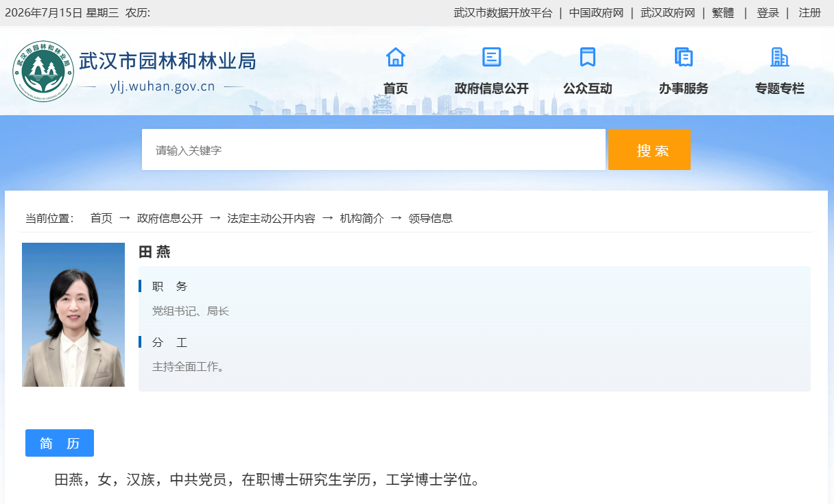Go to 机构简介 in the breadcrumb
The width and height of the screenshot is (834, 504).
pos(362,218)
